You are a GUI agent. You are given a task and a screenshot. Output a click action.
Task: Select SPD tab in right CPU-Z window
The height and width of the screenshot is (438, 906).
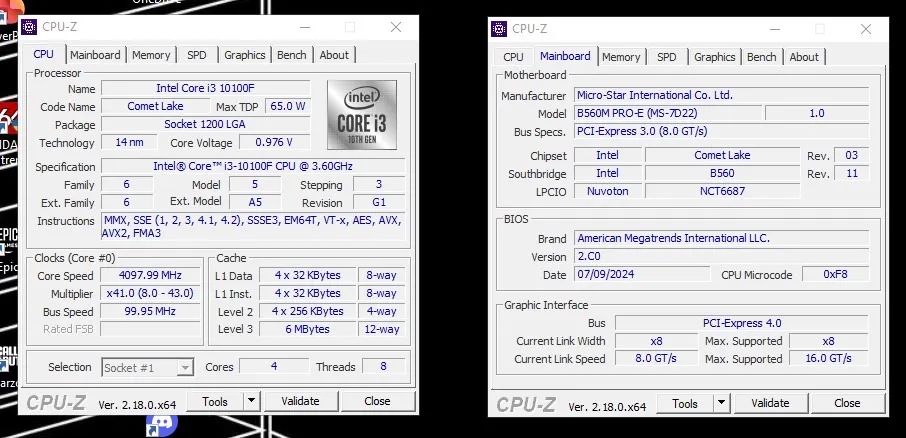click(666, 57)
